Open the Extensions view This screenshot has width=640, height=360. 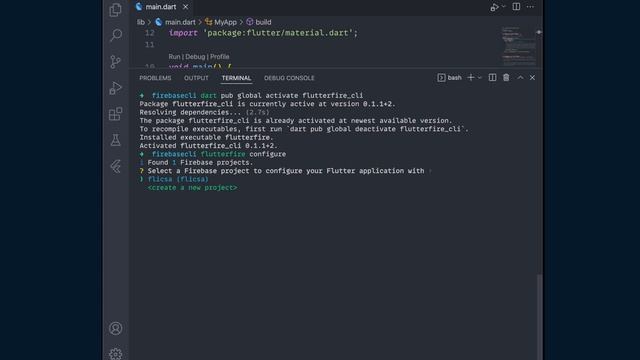point(116,114)
